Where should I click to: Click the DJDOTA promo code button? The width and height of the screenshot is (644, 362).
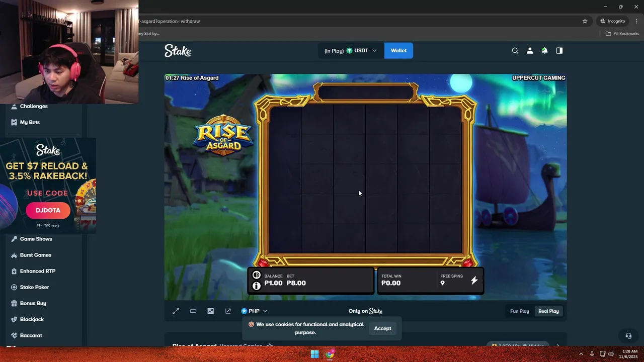48,211
